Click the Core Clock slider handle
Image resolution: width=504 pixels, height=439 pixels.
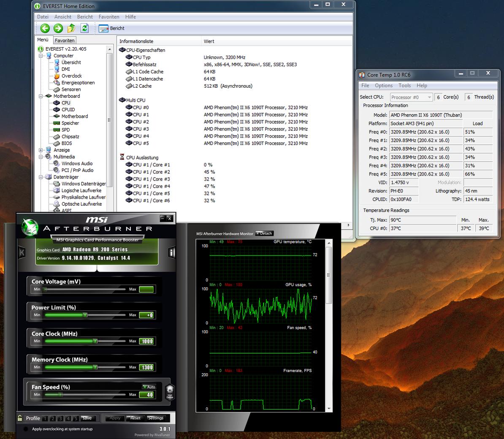point(95,341)
